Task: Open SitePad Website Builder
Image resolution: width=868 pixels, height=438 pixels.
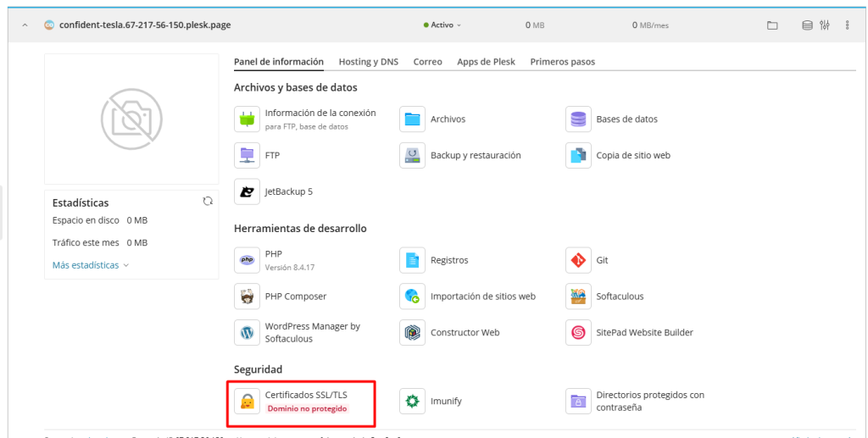Action: 579,333
